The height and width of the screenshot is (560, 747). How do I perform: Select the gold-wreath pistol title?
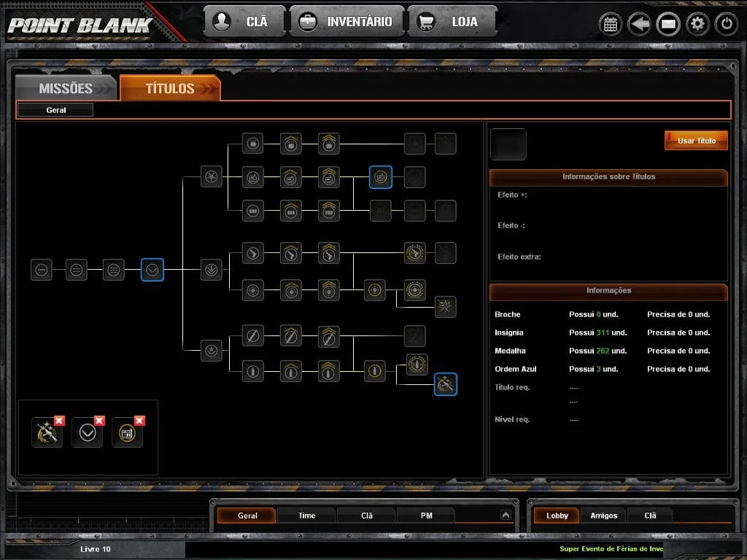point(415,253)
